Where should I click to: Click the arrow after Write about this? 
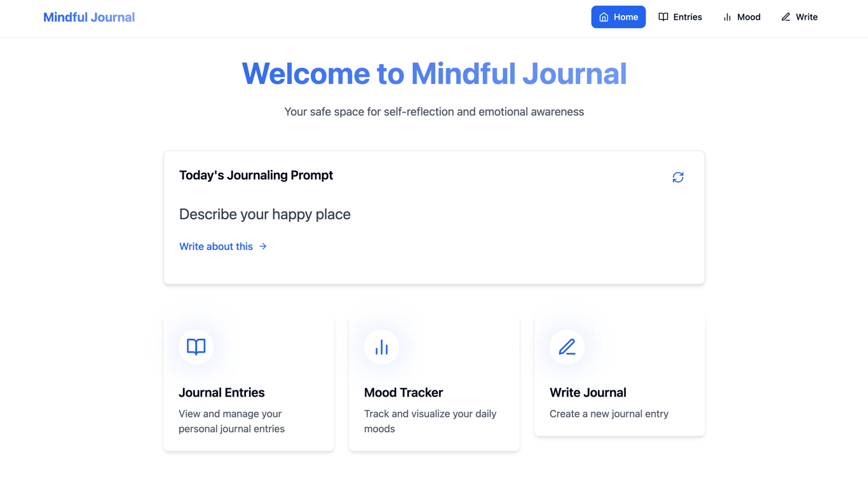click(262, 246)
